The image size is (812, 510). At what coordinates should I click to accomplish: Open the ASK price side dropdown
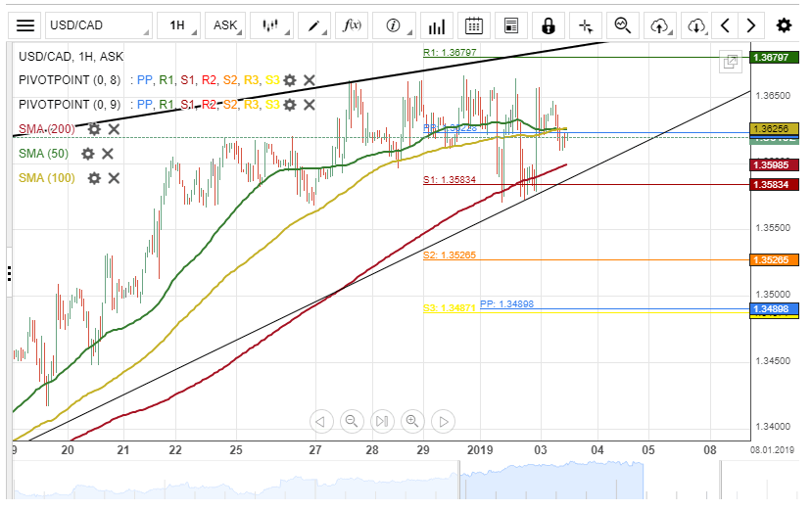[225, 25]
